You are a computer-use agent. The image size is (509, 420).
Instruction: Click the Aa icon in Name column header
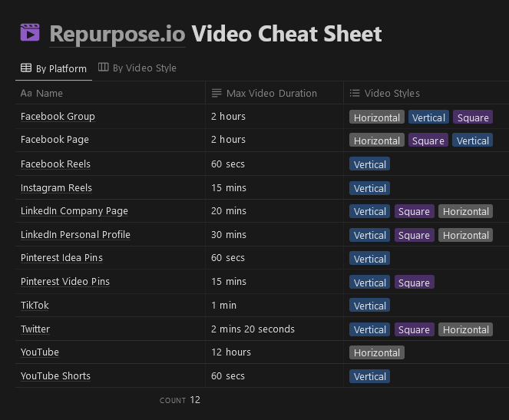pyautogui.click(x=26, y=93)
